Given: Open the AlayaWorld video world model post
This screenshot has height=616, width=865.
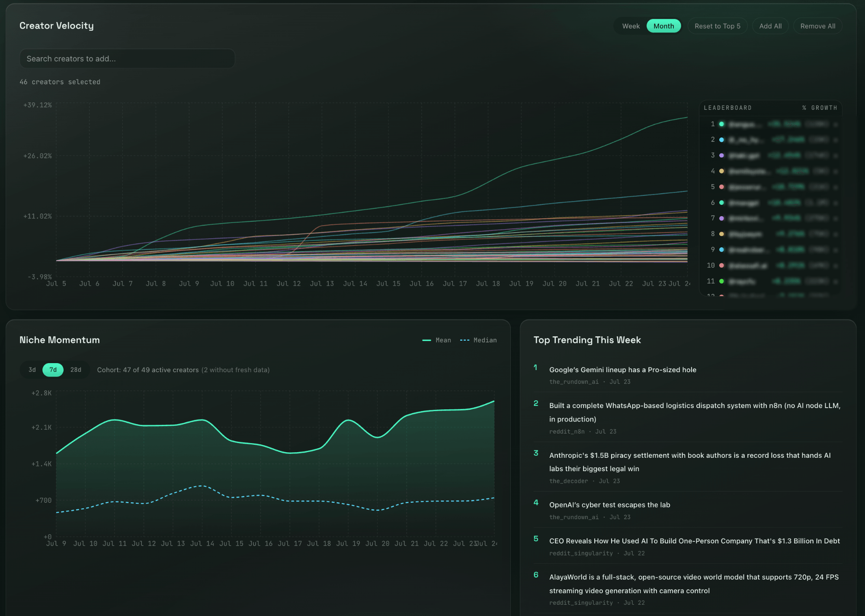Looking at the screenshot, I should pyautogui.click(x=694, y=584).
